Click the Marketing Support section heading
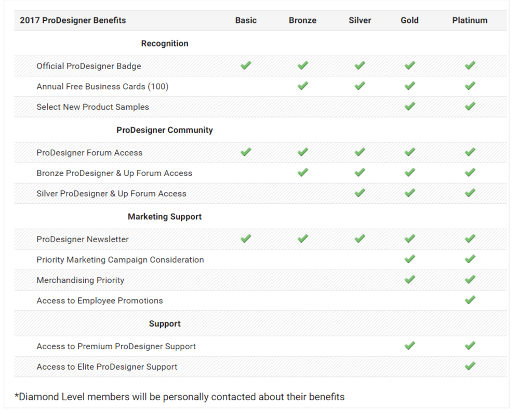 tap(165, 217)
